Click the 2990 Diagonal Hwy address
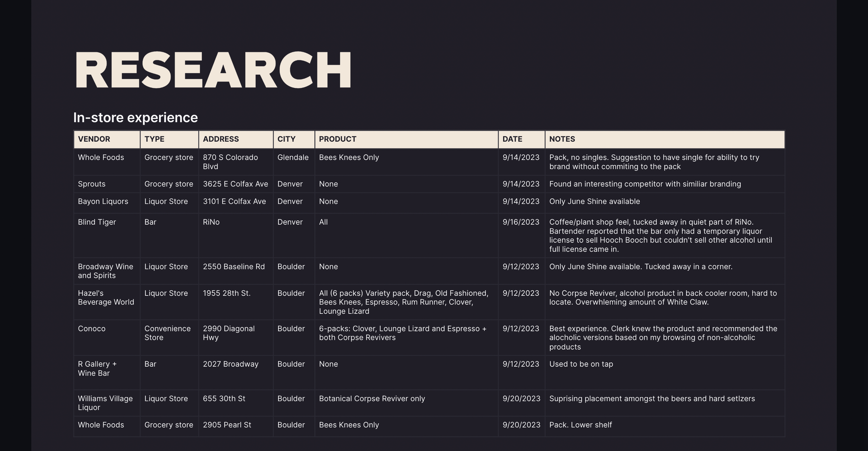The height and width of the screenshot is (451, 868). pyautogui.click(x=236, y=337)
